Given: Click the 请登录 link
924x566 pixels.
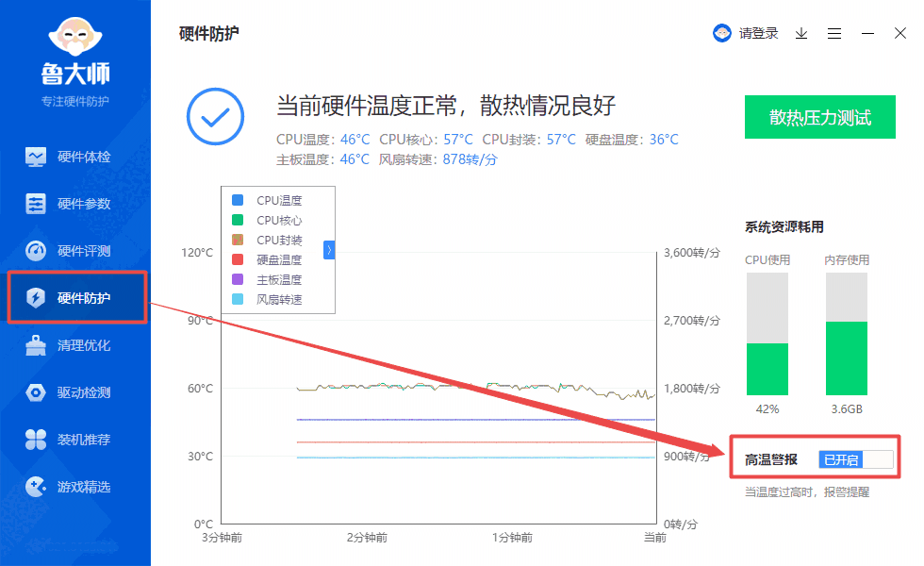Looking at the screenshot, I should click(756, 33).
